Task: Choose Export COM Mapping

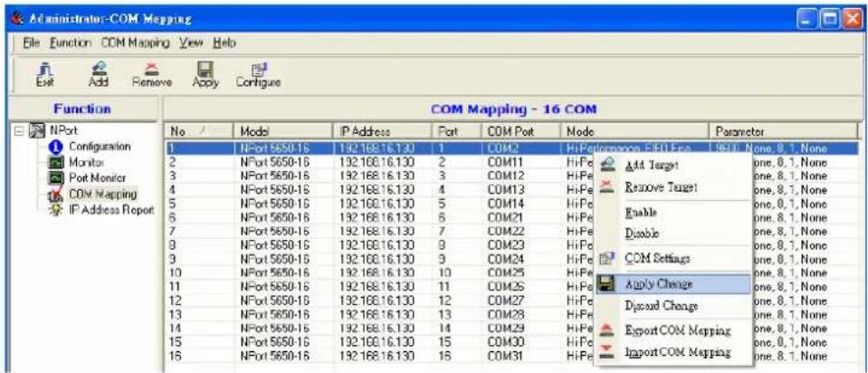Action: tap(673, 330)
